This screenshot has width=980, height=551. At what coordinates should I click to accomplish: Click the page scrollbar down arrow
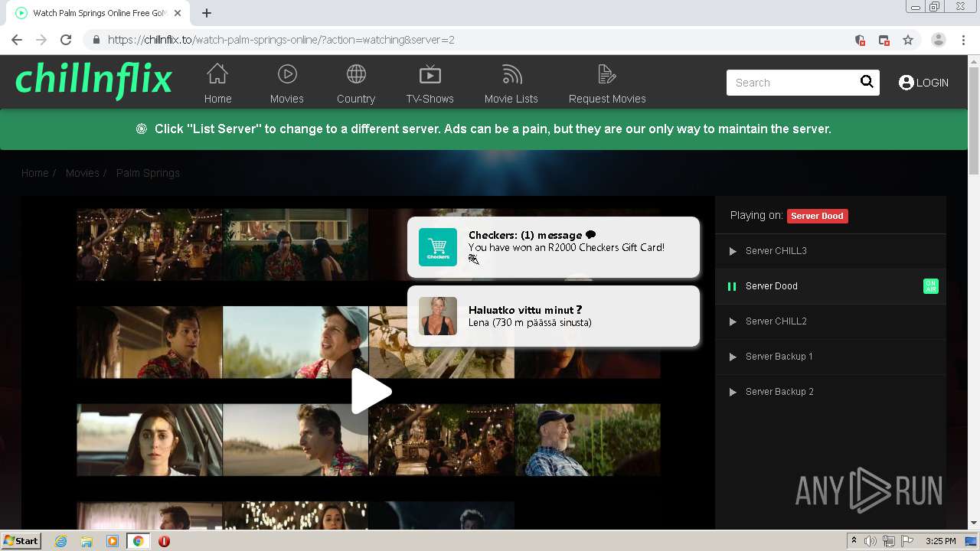click(974, 523)
